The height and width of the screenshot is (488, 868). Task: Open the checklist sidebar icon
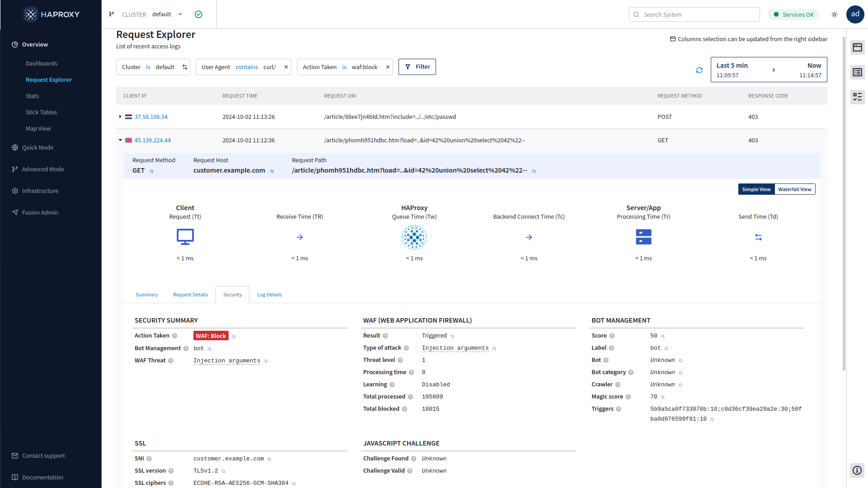[858, 97]
